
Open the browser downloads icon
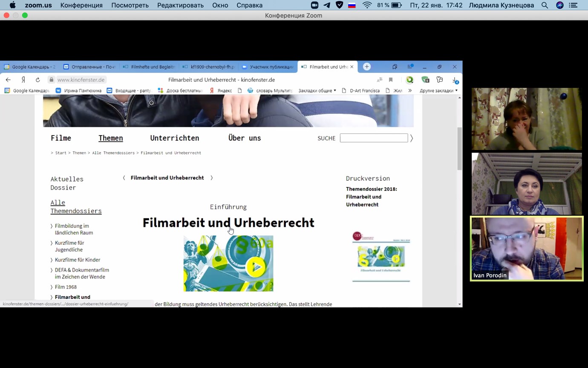(x=455, y=80)
